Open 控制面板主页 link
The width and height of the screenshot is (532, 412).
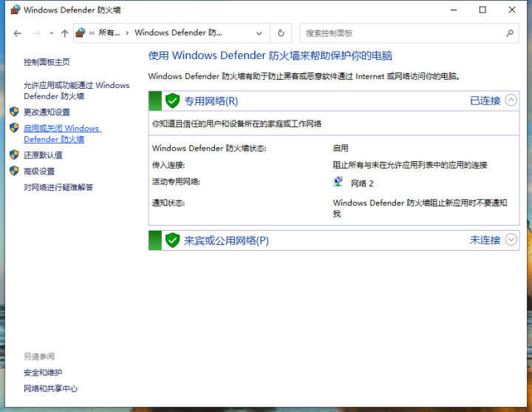point(47,62)
